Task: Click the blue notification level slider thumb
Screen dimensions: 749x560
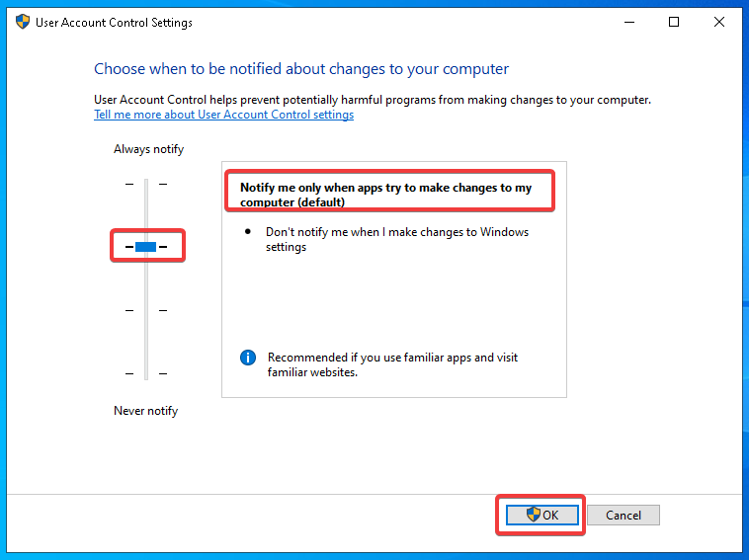Action: pyautogui.click(x=145, y=247)
